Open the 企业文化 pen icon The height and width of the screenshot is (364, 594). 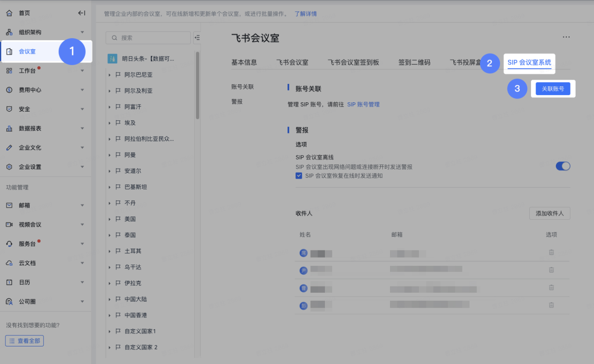pos(9,148)
